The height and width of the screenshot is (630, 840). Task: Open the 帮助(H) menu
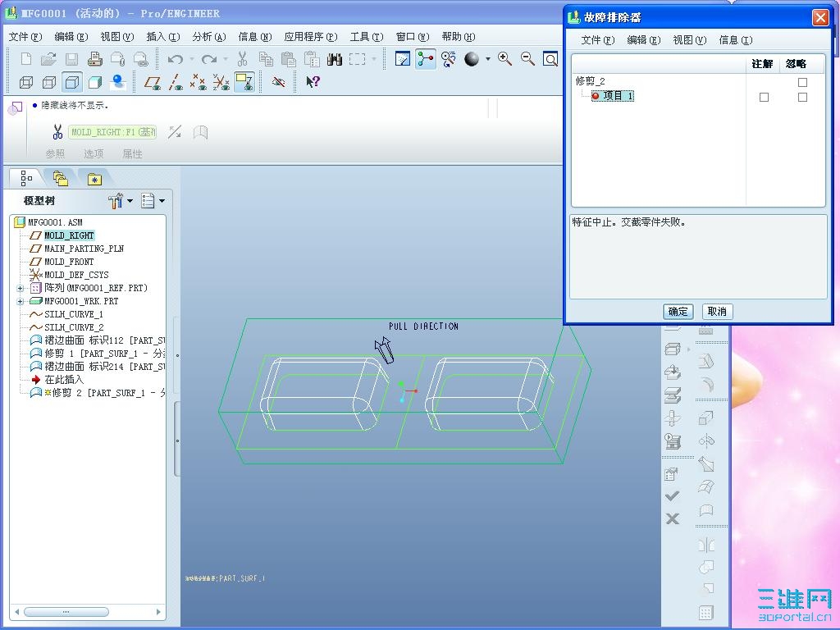point(459,37)
